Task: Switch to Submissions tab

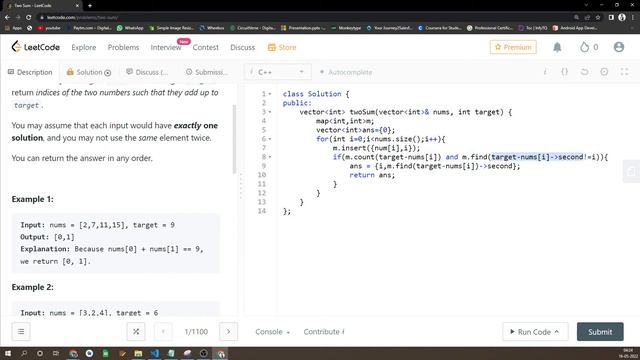Action: click(x=207, y=72)
